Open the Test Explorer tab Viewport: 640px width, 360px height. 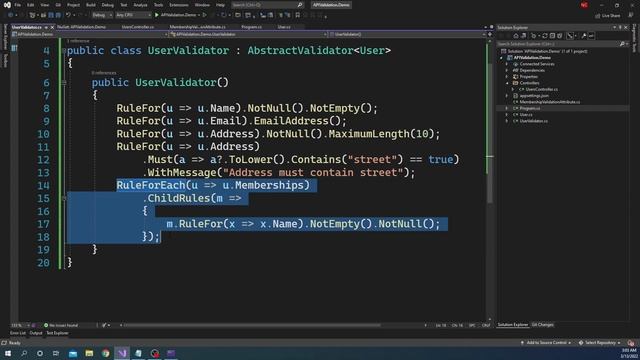tap(57, 333)
